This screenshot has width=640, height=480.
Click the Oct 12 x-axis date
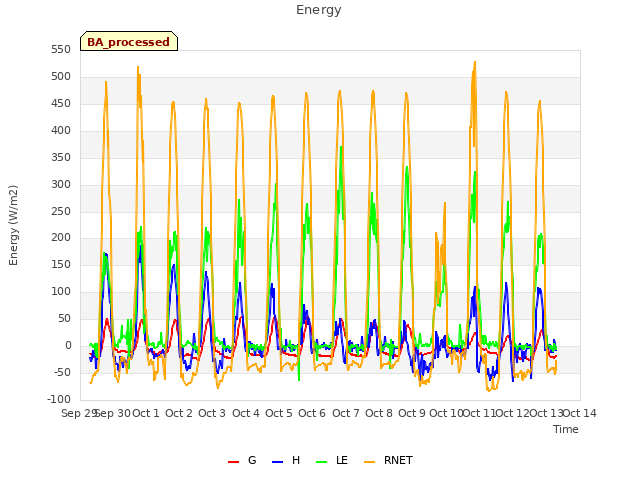(x=512, y=413)
